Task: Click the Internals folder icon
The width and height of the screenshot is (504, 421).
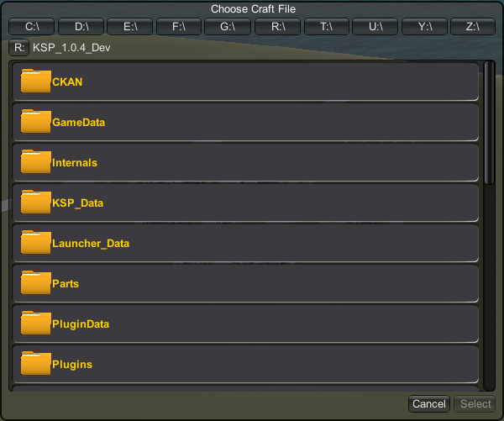Action: (35, 162)
